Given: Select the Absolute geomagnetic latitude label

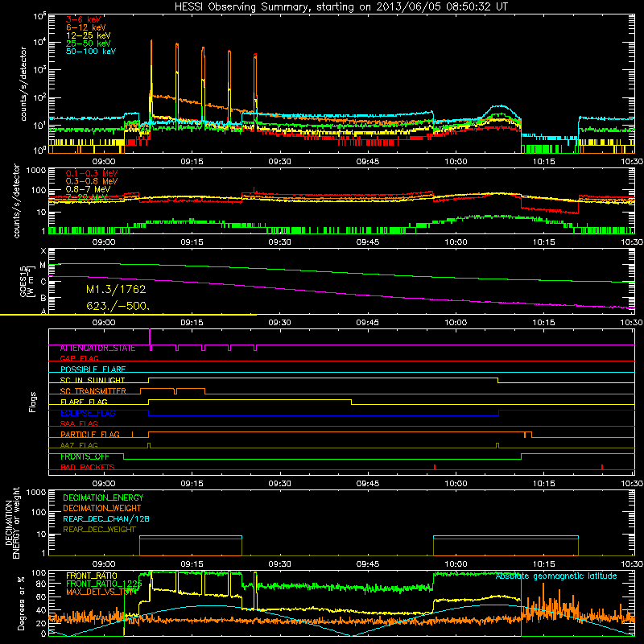Looking at the screenshot, I should 556,576.
